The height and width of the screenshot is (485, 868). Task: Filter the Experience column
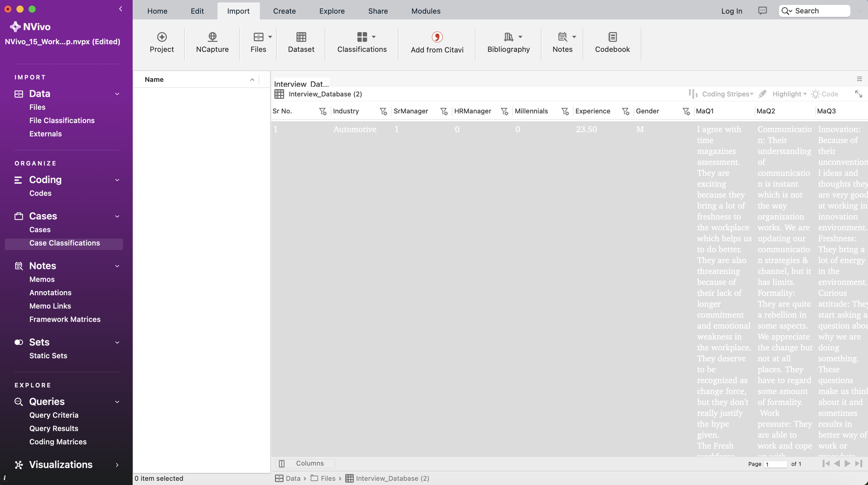(626, 111)
